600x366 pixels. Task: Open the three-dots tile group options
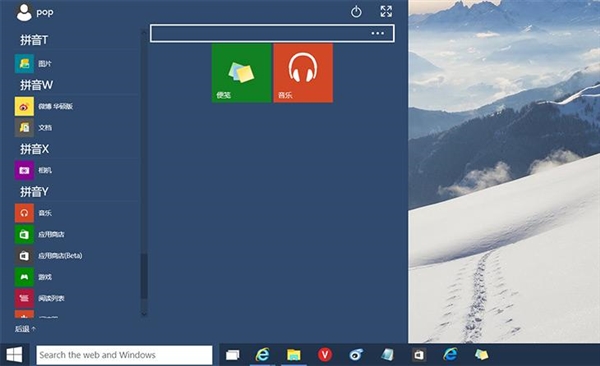(x=377, y=33)
